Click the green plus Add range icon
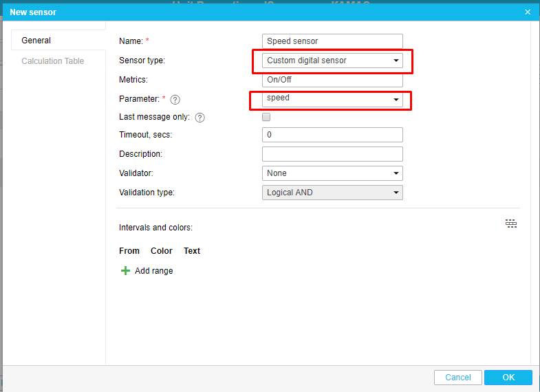 tap(125, 271)
